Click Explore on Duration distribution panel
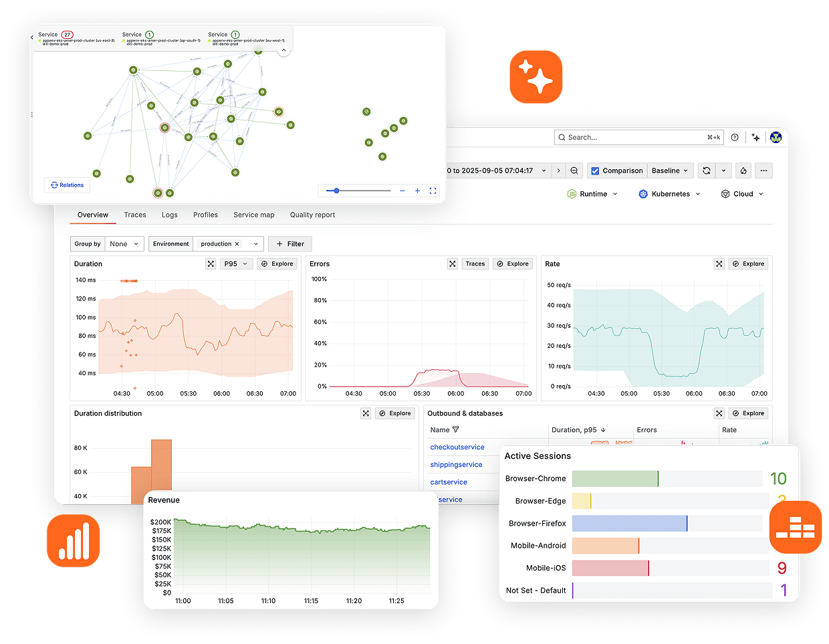This screenshot has width=829, height=644. click(x=395, y=413)
